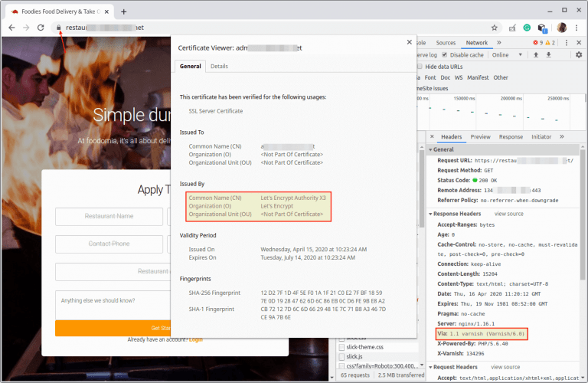
Task: Open the Headers tab in request details
Action: [x=451, y=136]
